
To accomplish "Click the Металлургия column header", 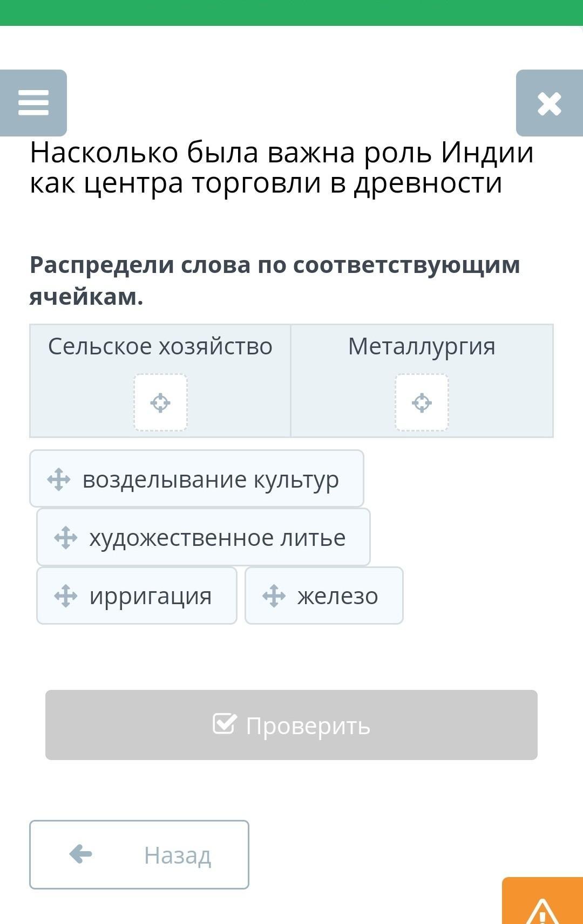I will click(x=422, y=346).
